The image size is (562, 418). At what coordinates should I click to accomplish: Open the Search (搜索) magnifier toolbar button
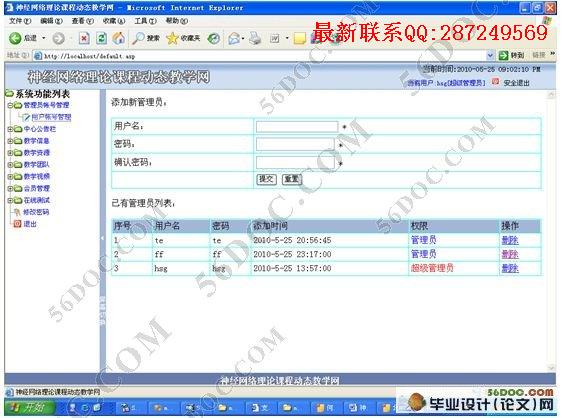coord(146,38)
